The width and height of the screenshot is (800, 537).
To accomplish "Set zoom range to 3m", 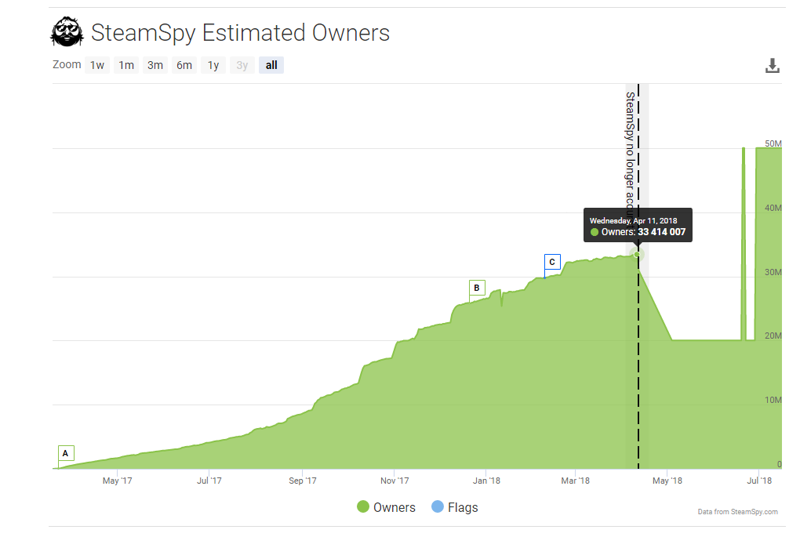I will click(x=155, y=65).
